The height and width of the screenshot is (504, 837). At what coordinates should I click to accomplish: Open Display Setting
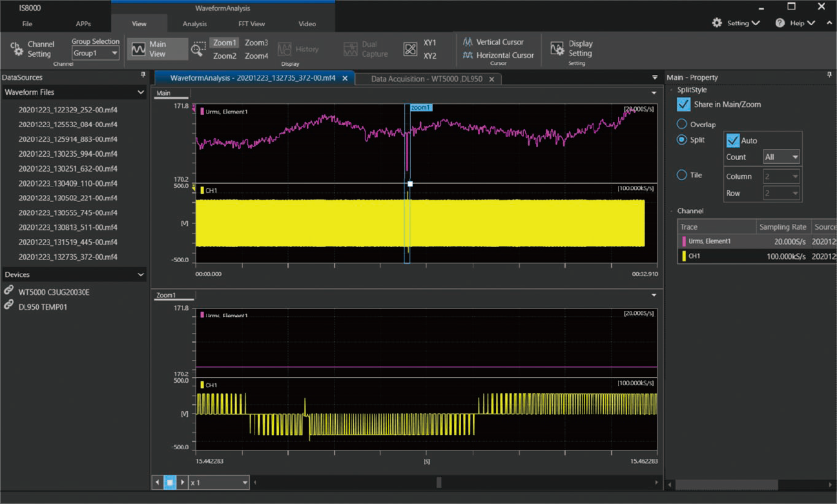[x=570, y=48]
